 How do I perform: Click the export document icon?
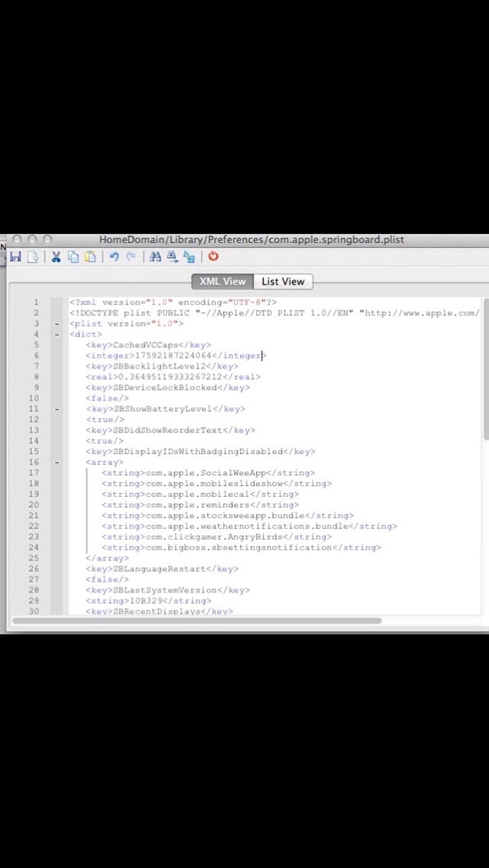(33, 257)
